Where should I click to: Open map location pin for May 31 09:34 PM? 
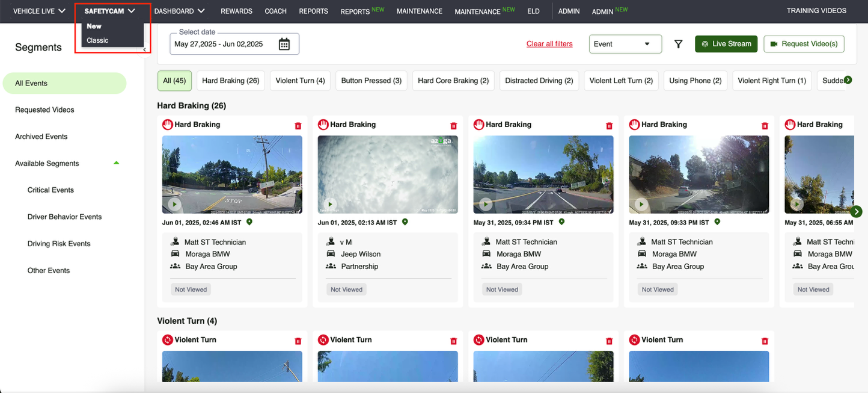561,222
